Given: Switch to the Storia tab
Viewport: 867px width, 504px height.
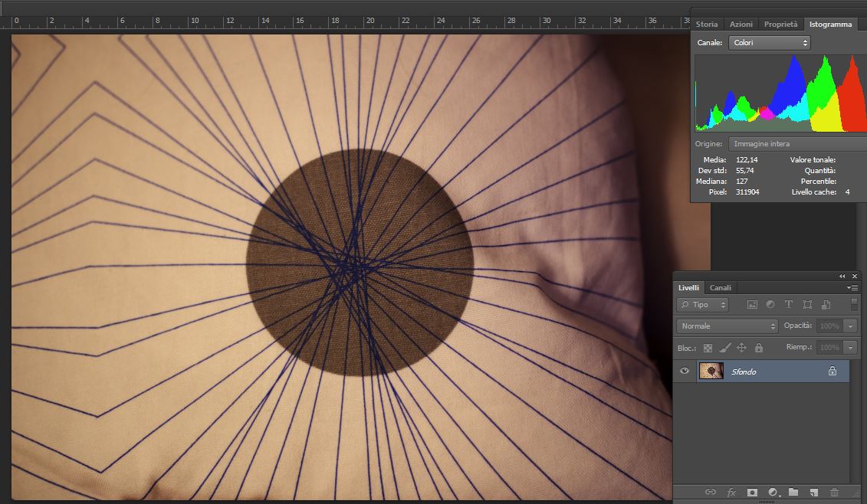Looking at the screenshot, I should click(x=707, y=25).
